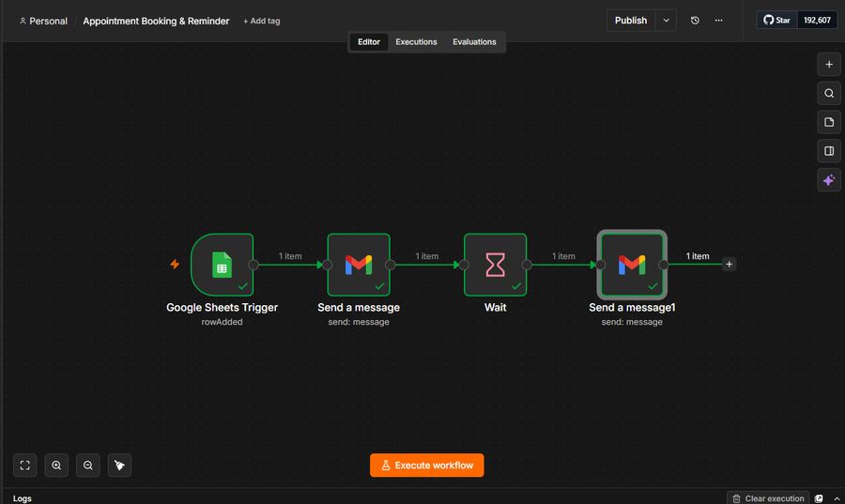Open the Send a message1 Gmail node

click(x=632, y=265)
